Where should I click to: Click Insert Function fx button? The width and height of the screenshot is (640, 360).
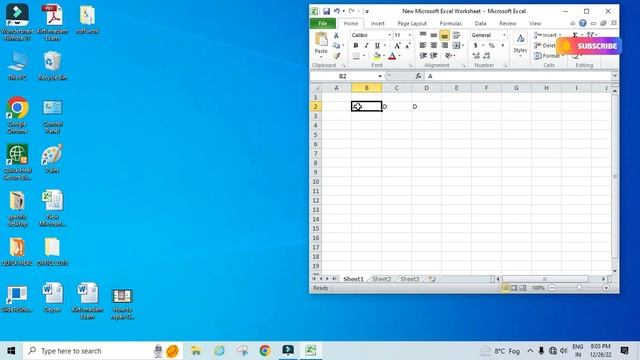(x=418, y=76)
